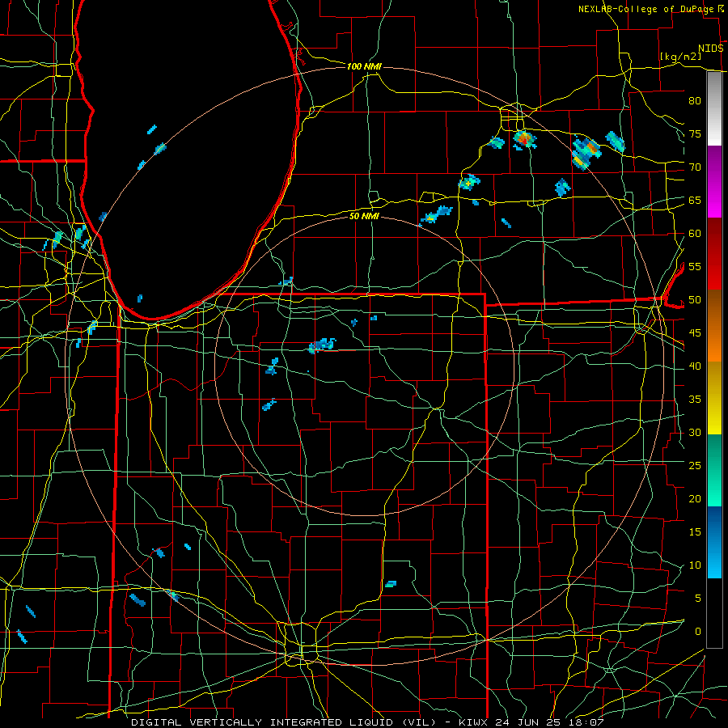Click the 65 value on the color scale
The width and height of the screenshot is (728, 728).
[x=695, y=200]
